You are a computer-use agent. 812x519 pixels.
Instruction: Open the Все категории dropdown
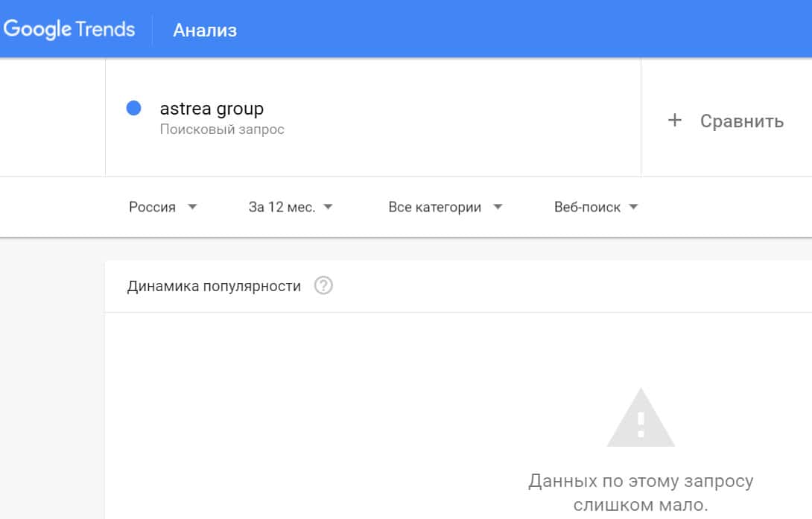coord(434,207)
